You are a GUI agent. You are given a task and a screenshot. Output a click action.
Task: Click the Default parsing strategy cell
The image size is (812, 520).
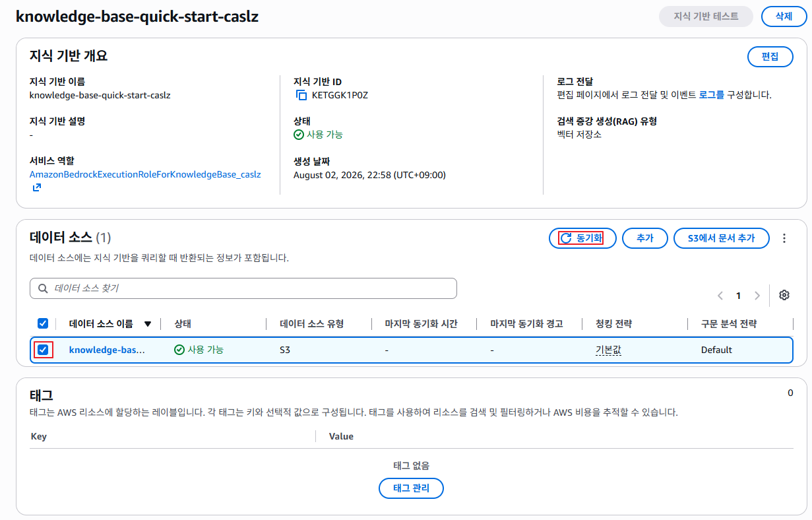tap(716, 350)
